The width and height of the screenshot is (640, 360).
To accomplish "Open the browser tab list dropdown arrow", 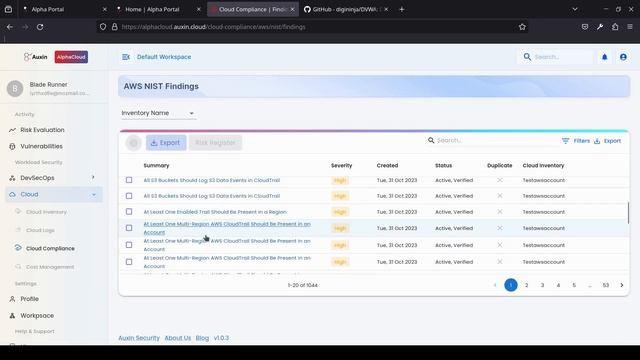I will click(575, 9).
